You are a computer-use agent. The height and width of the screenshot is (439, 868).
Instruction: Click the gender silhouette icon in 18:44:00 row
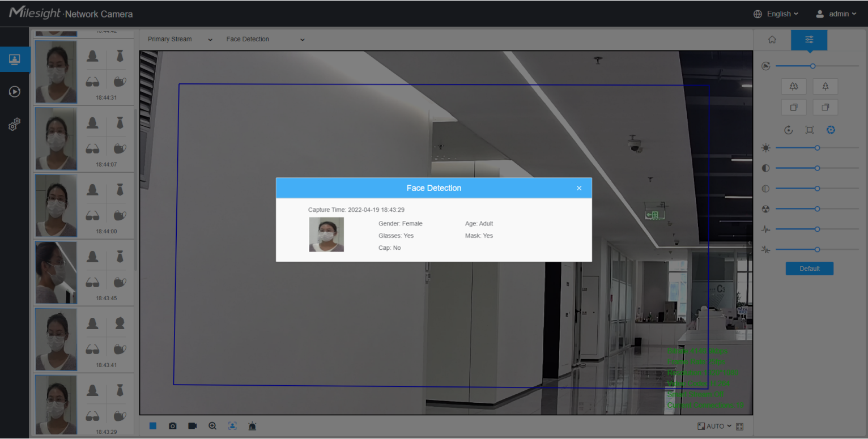[92, 189]
